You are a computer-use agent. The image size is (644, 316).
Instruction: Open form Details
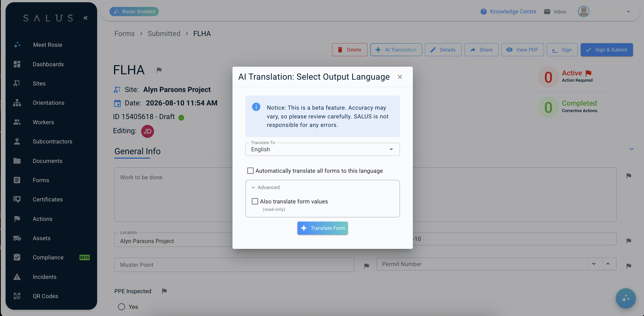(443, 50)
